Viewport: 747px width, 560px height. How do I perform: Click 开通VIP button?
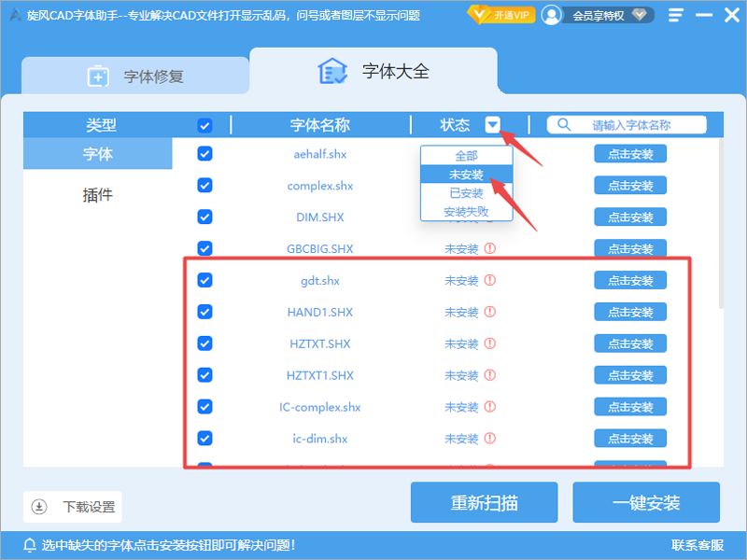click(501, 15)
